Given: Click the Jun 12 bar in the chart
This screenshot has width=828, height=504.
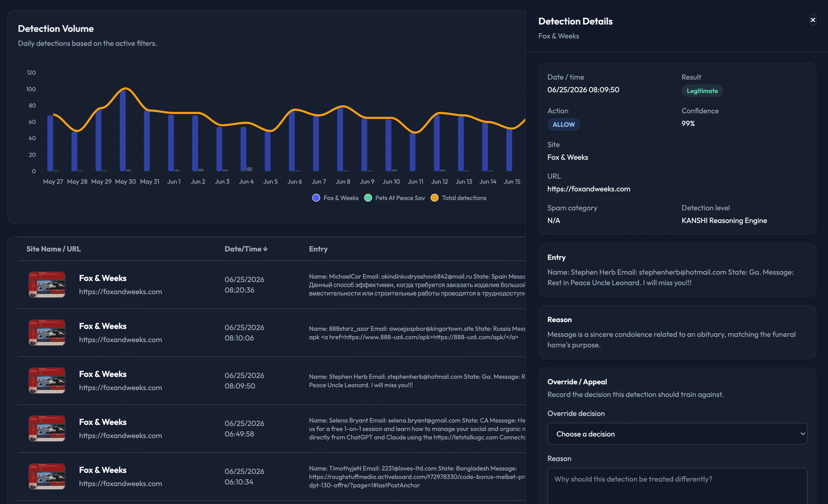Looking at the screenshot, I should coord(436,143).
